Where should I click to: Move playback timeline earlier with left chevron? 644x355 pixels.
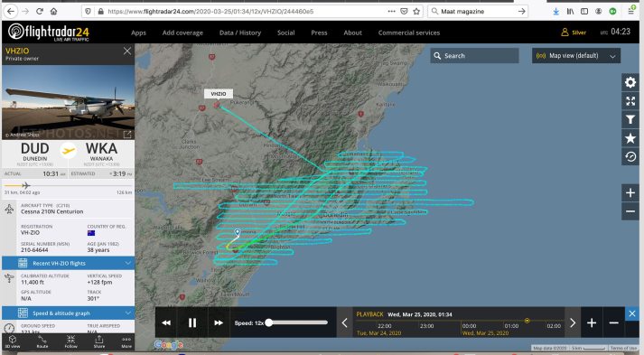pos(345,323)
